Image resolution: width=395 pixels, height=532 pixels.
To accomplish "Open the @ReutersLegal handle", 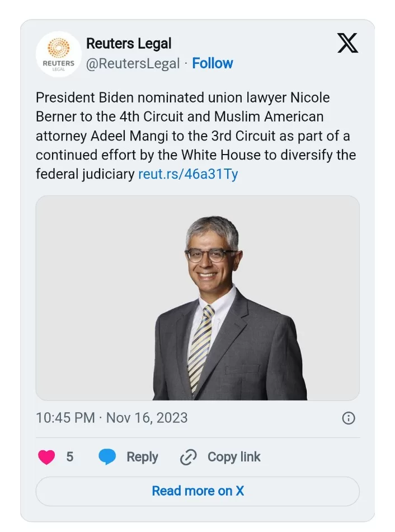I will (133, 63).
